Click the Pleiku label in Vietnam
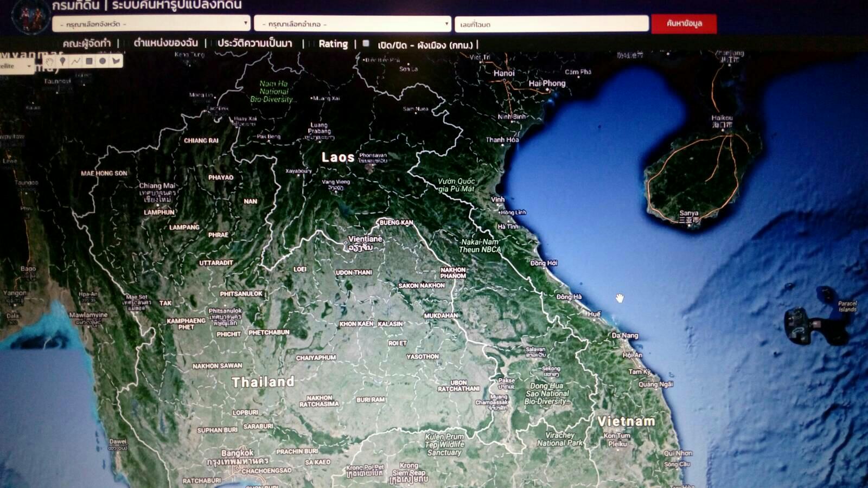The width and height of the screenshot is (868, 488). (617, 444)
